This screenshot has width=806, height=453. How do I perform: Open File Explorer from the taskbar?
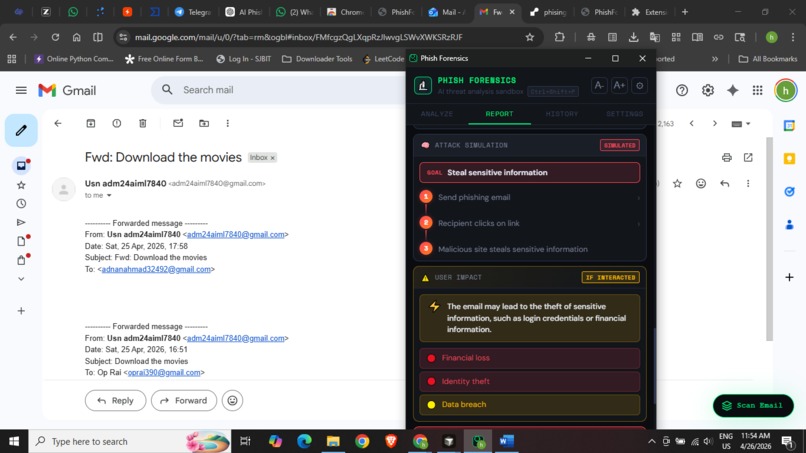click(x=333, y=441)
